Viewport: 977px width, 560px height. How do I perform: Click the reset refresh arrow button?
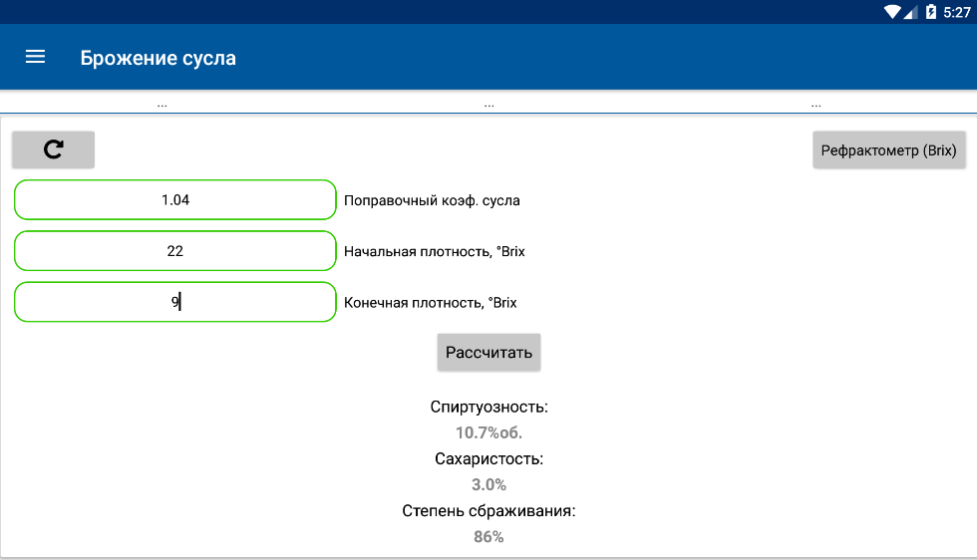click(53, 149)
